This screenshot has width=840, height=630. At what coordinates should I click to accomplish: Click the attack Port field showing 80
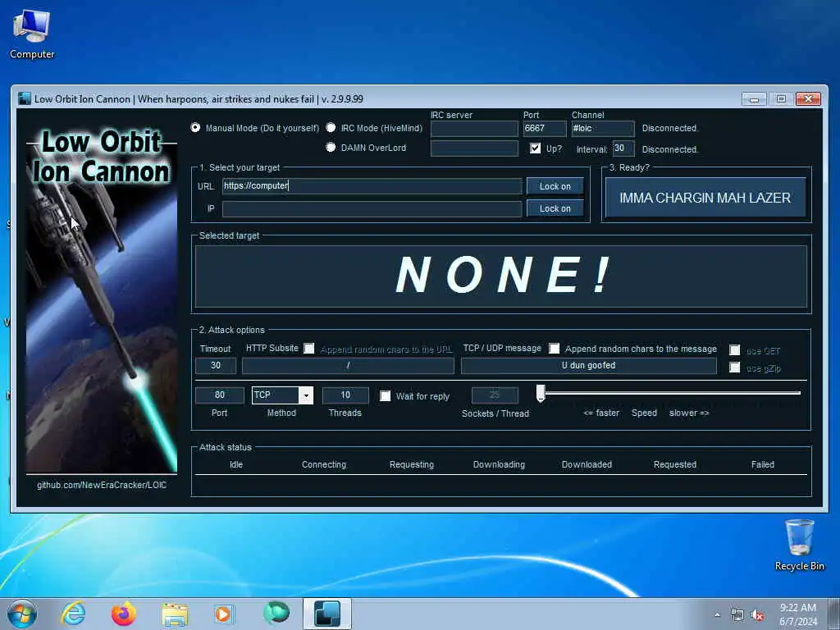(220, 395)
